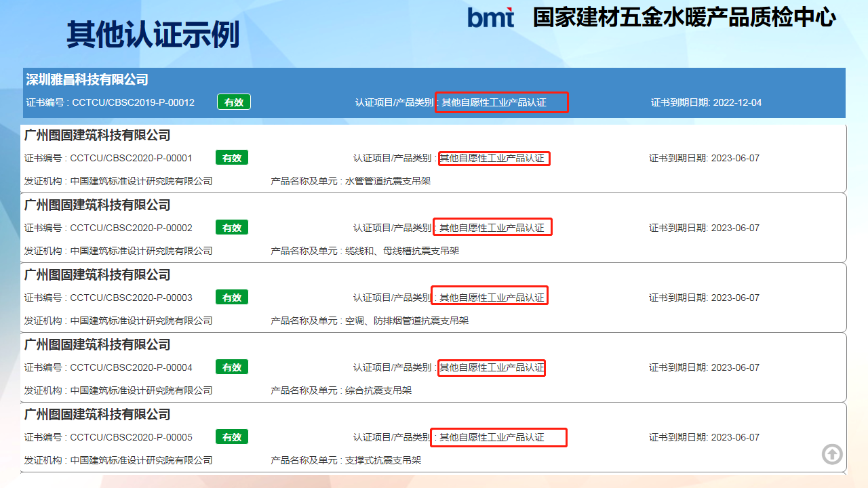Click 有效 badge for certificate CBSC2020-P-00002
The image size is (868, 488).
[232, 227]
